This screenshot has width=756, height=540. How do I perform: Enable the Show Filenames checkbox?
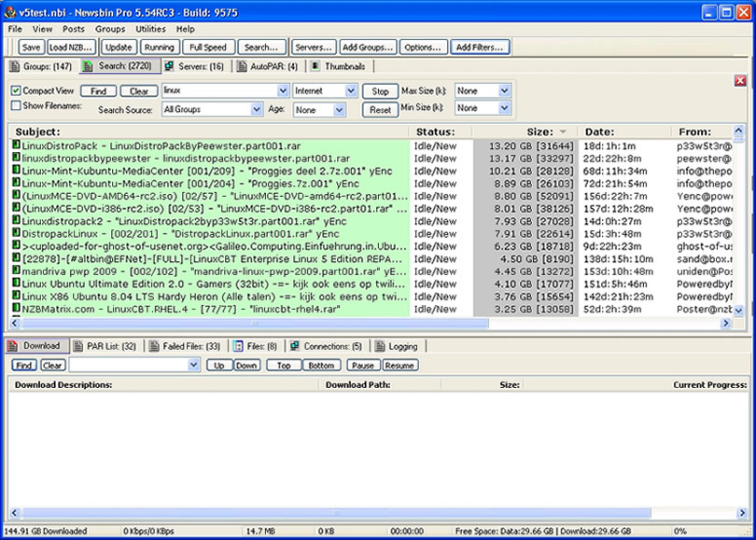click(17, 105)
